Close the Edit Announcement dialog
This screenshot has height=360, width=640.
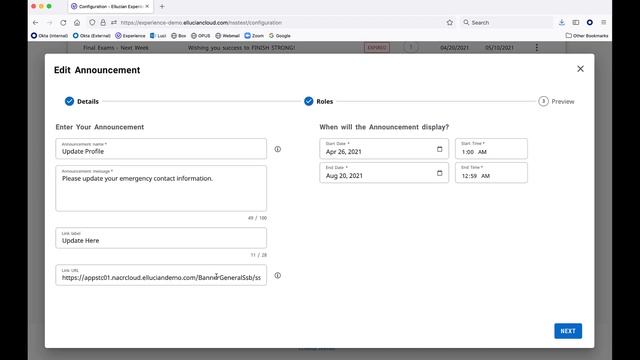pos(580,69)
